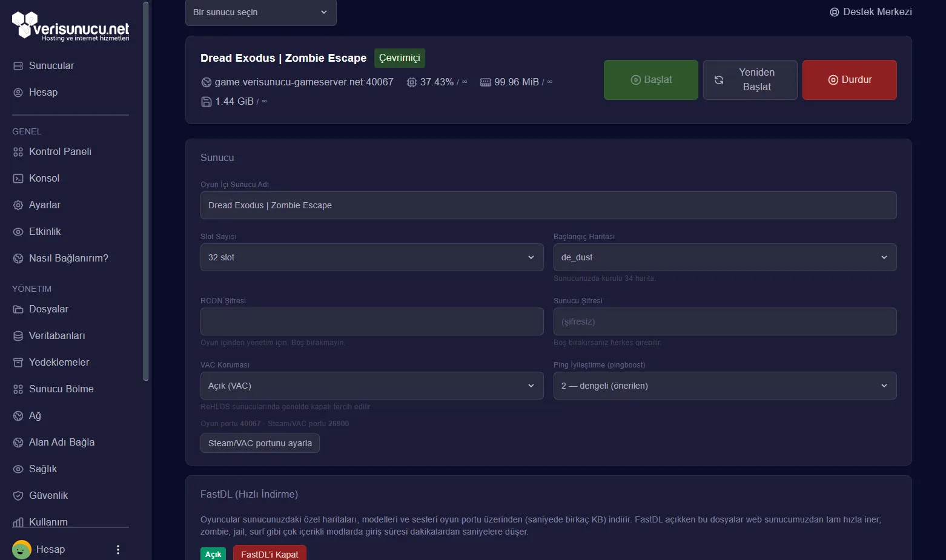Click the Sağlık eye icon
946x560 pixels.
pos(18,469)
